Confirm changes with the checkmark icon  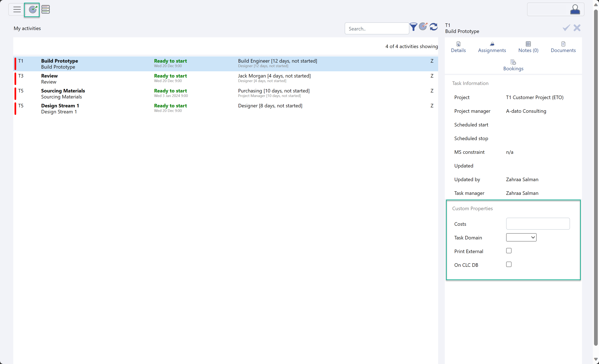coord(566,28)
